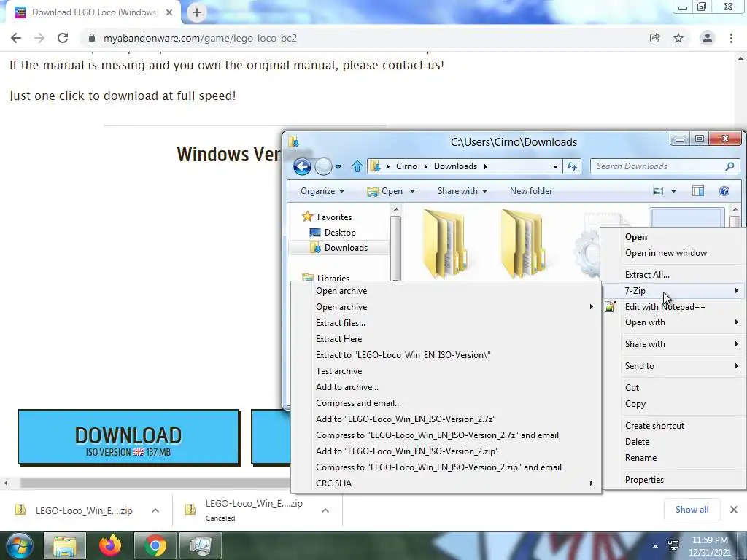This screenshot has height=560, width=747.
Task: Select the second folder in Downloads
Action: pos(522,243)
